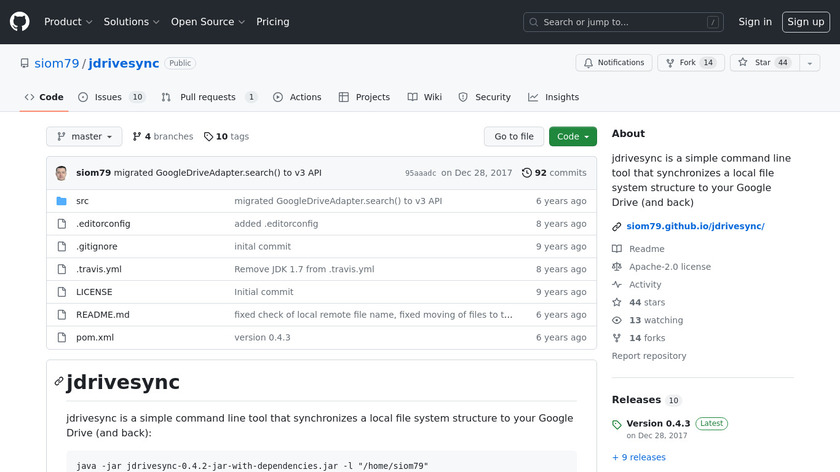This screenshot has width=840, height=472.
Task: Click the tags icon with 10 tags
Action: pos(208,137)
